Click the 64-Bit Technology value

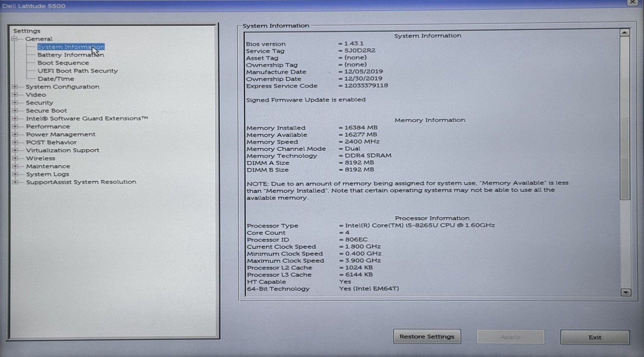pos(369,289)
